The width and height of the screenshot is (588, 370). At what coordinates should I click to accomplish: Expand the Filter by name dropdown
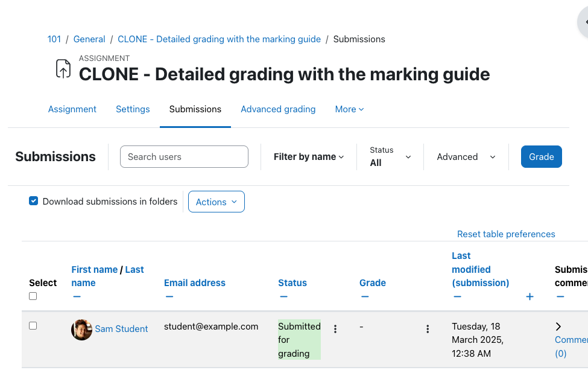click(309, 157)
